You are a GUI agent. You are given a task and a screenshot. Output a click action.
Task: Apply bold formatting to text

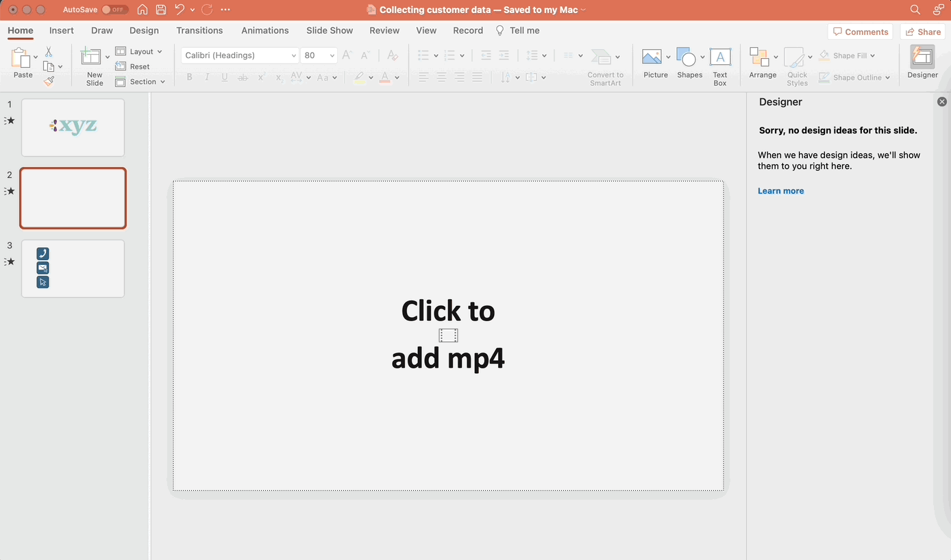point(189,77)
